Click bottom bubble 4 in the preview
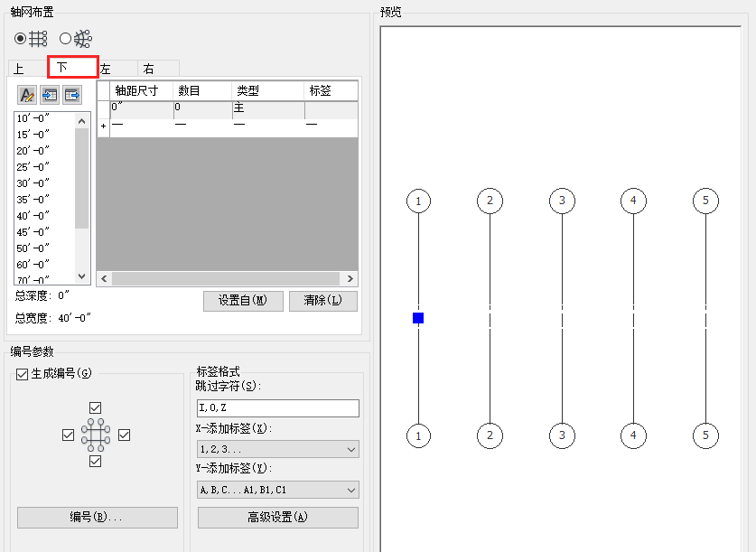Screen dimensions: 756x552 (633, 435)
